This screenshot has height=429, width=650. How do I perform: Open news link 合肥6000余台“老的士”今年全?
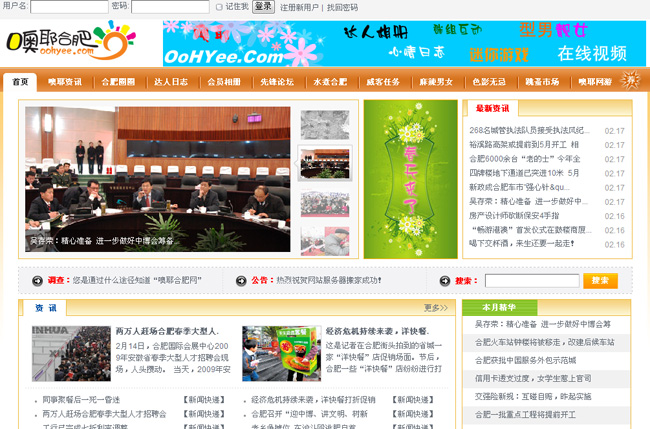click(x=525, y=159)
